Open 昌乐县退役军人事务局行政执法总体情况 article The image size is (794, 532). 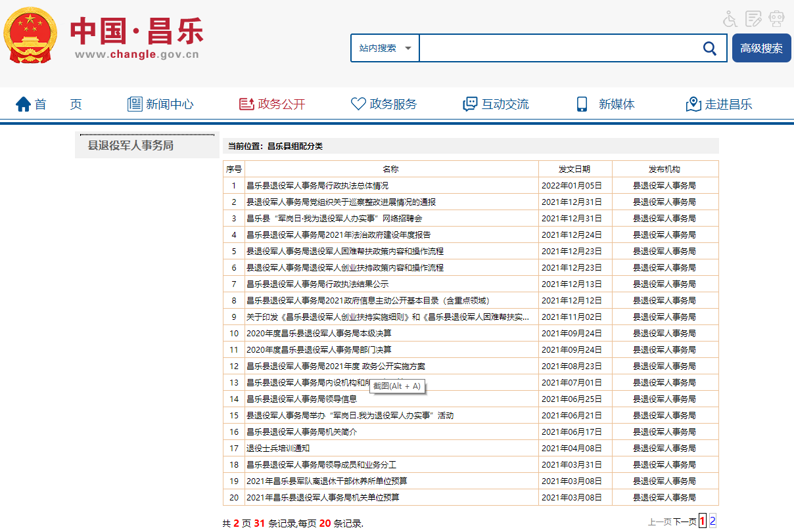click(317, 186)
